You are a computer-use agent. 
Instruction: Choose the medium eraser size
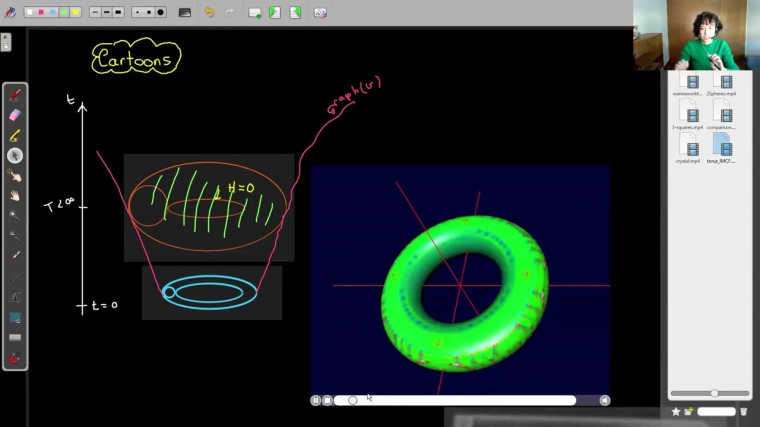[149, 12]
